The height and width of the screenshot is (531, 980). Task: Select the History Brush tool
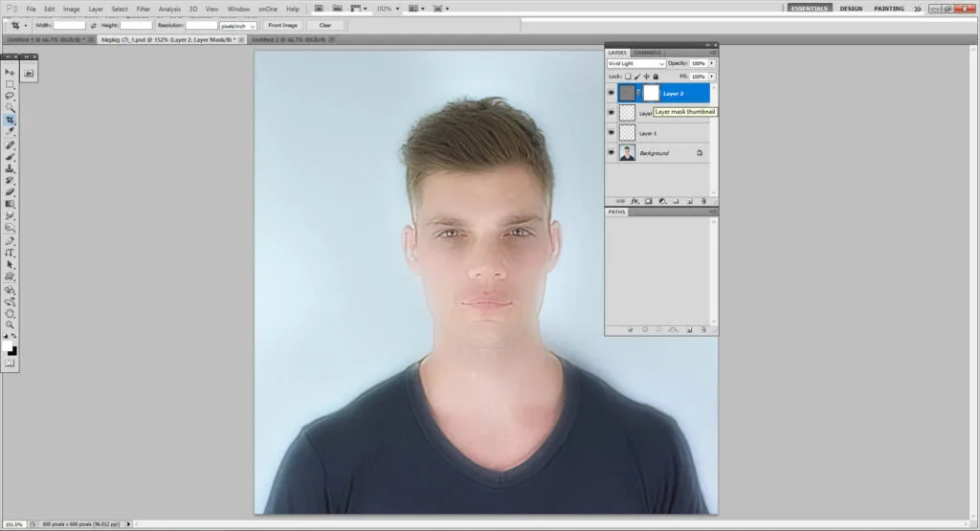coord(10,181)
